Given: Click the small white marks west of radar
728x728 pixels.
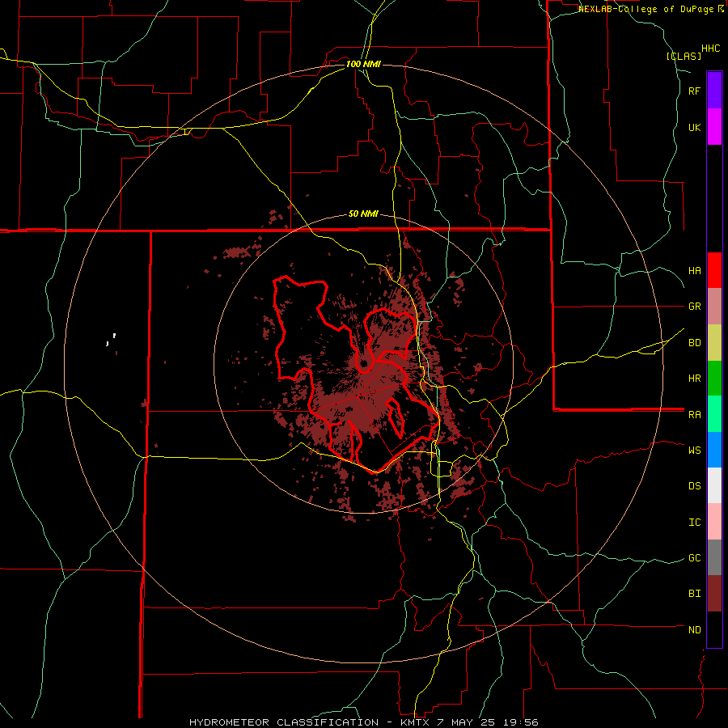Looking at the screenshot, I should point(111,340).
